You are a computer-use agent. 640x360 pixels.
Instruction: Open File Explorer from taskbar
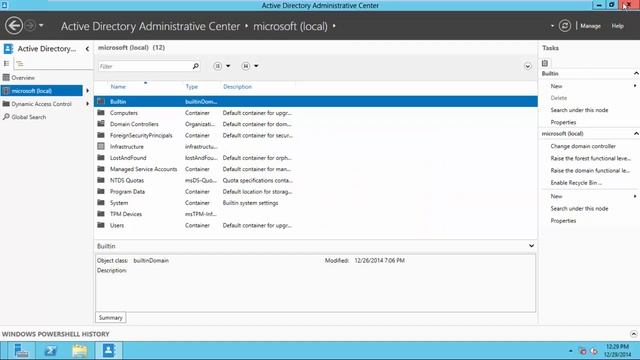pos(80,351)
